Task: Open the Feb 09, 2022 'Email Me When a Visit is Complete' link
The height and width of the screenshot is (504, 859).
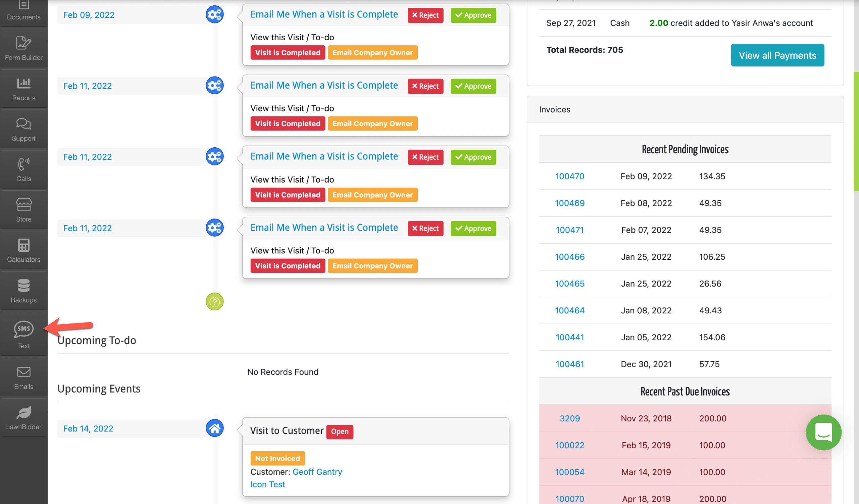Action: pyautogui.click(x=324, y=14)
